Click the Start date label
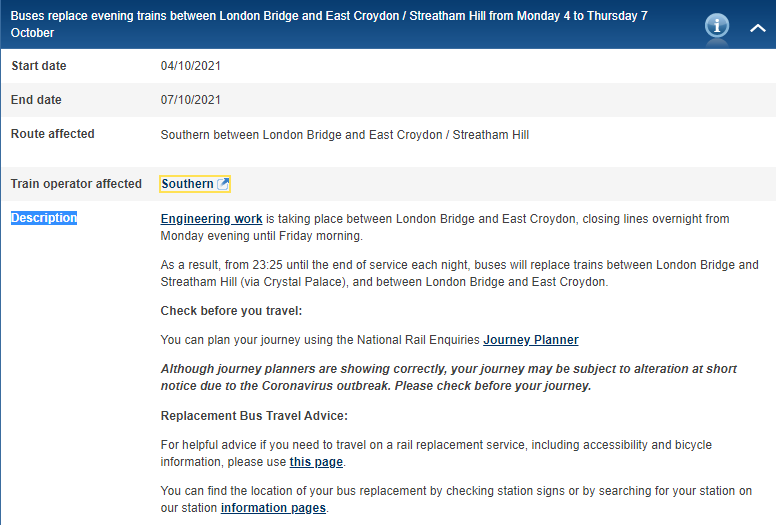The height and width of the screenshot is (525, 776). click(x=39, y=66)
